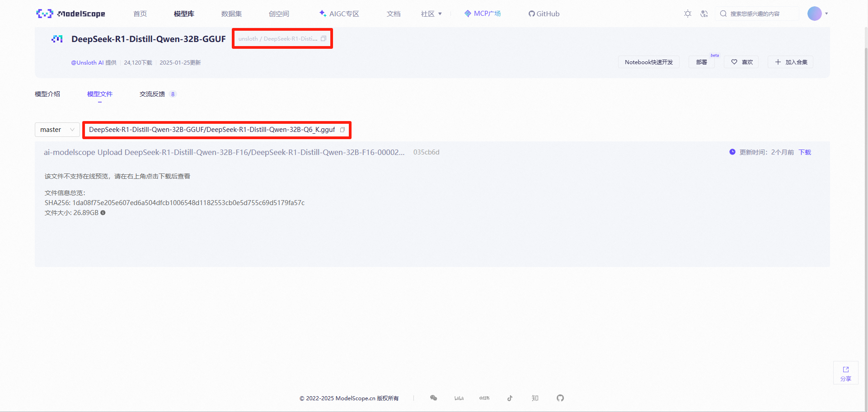Expand the master branch dropdown
This screenshot has height=412, width=868.
57,130
